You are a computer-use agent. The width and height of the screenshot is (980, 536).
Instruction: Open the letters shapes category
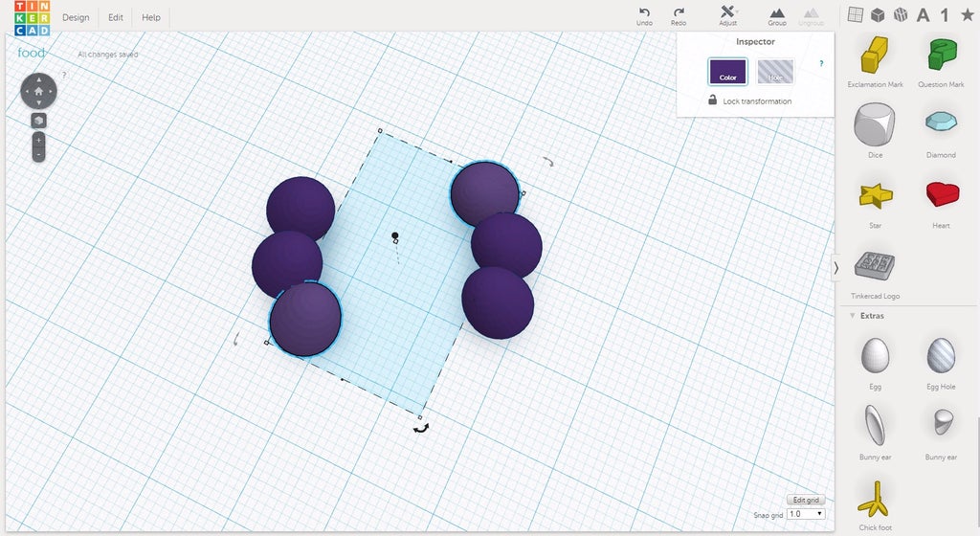[x=923, y=14]
